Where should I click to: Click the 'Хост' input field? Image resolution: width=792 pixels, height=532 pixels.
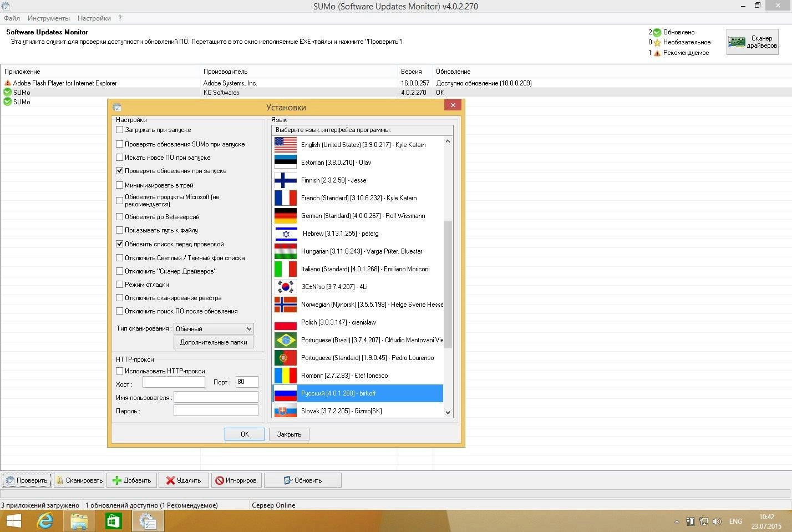pos(174,382)
